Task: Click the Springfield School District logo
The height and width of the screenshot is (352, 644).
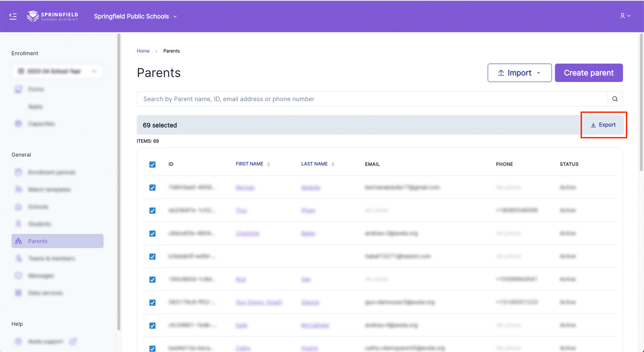Action: (x=52, y=16)
